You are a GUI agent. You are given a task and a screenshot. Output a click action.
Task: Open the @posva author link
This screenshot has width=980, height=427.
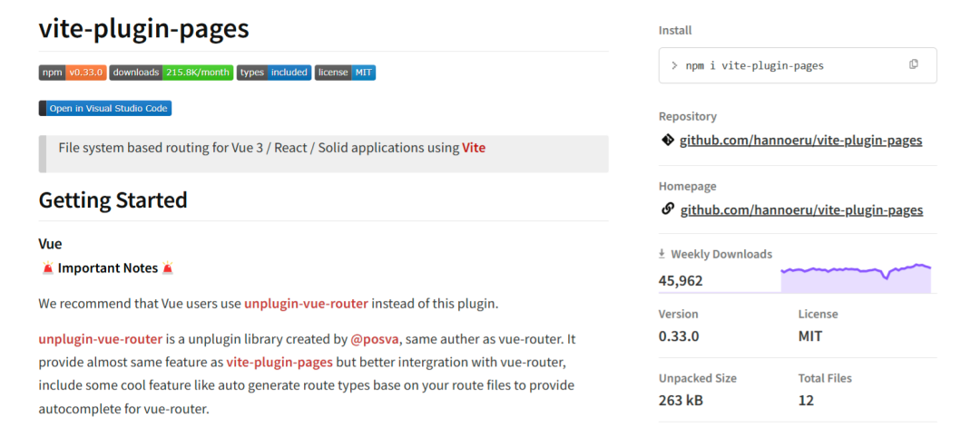point(375,339)
